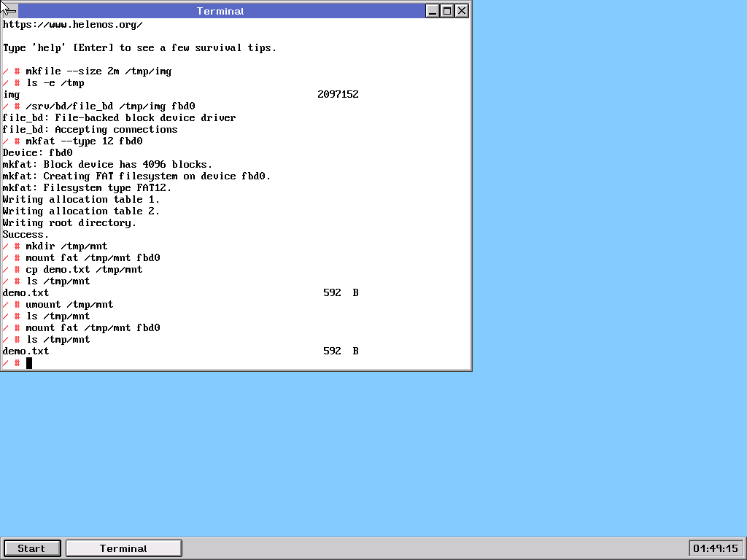Screen dimensions: 747x560
Task: Click the 'umount /tmp/mnt' command line
Action: click(69, 305)
